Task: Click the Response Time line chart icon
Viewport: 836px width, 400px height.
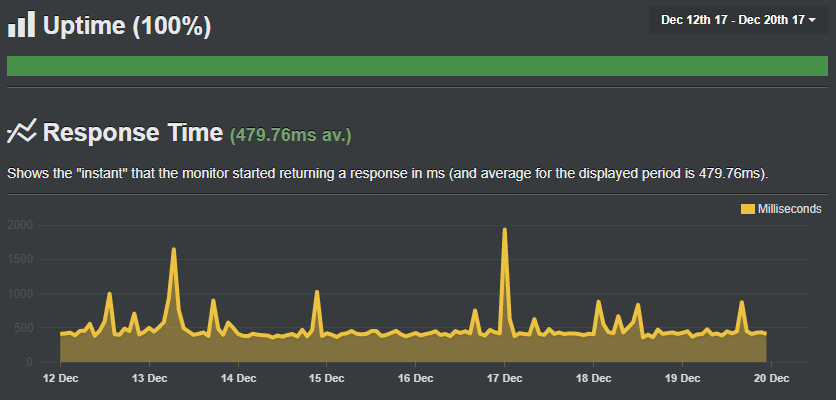Action: (x=21, y=132)
